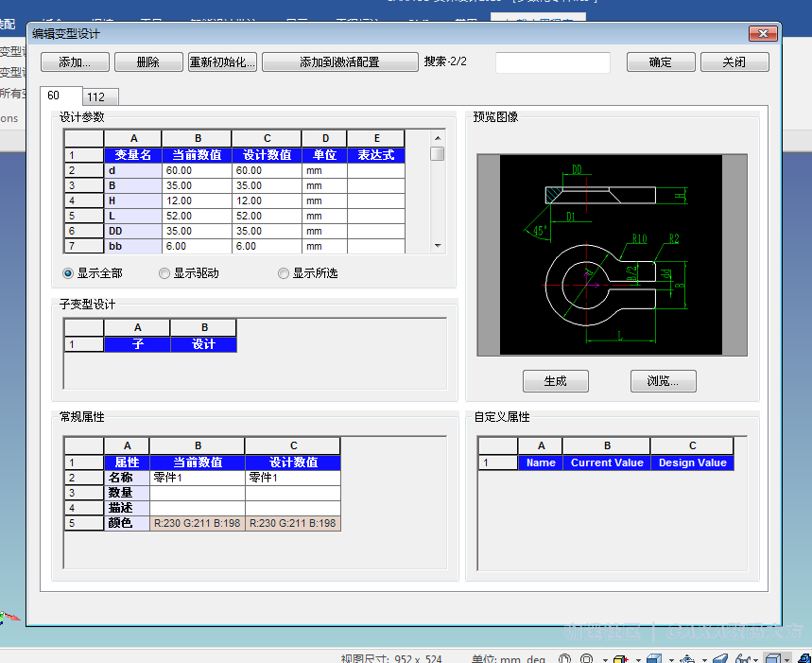Image resolution: width=812 pixels, height=663 pixels.
Task: Click the 添加... button
Action: pyautogui.click(x=75, y=62)
